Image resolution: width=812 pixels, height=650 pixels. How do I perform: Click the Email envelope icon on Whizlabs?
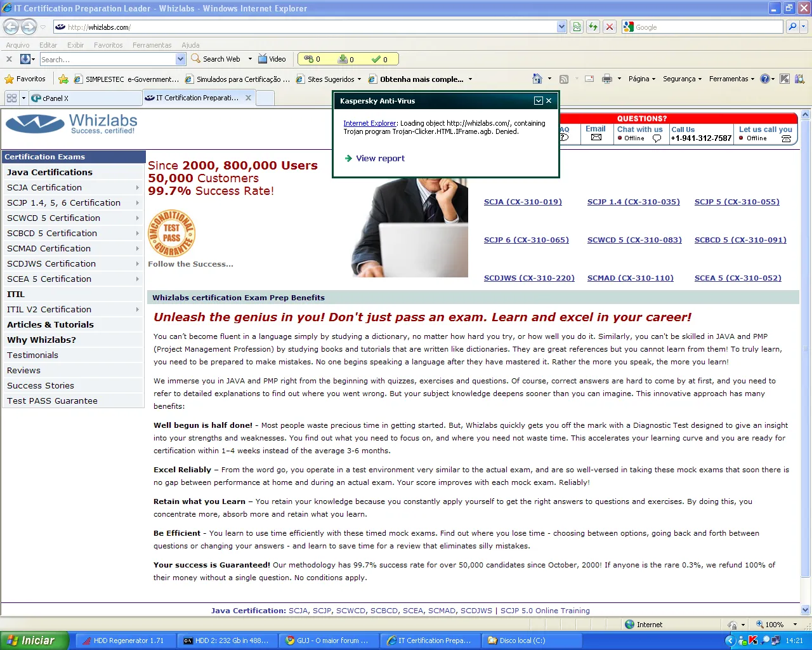(596, 137)
